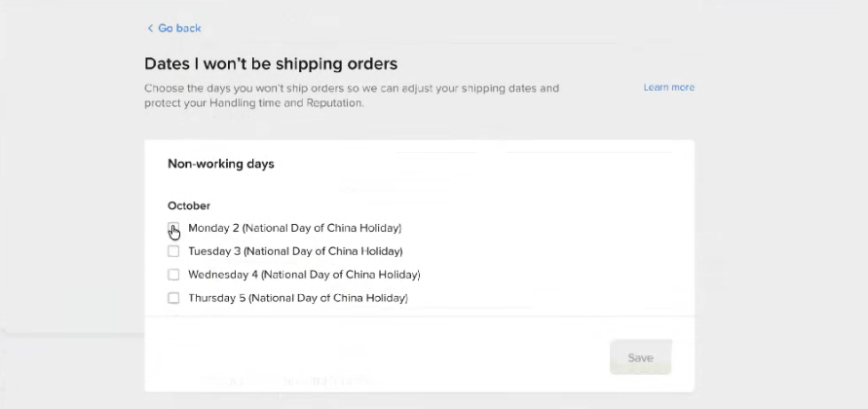Click the back chevron arrow icon

(x=150, y=28)
